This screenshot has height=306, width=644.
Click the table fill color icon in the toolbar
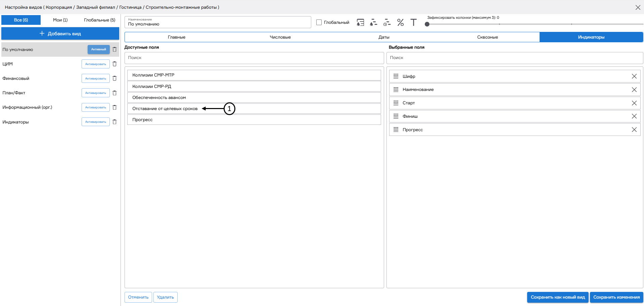coord(360,22)
